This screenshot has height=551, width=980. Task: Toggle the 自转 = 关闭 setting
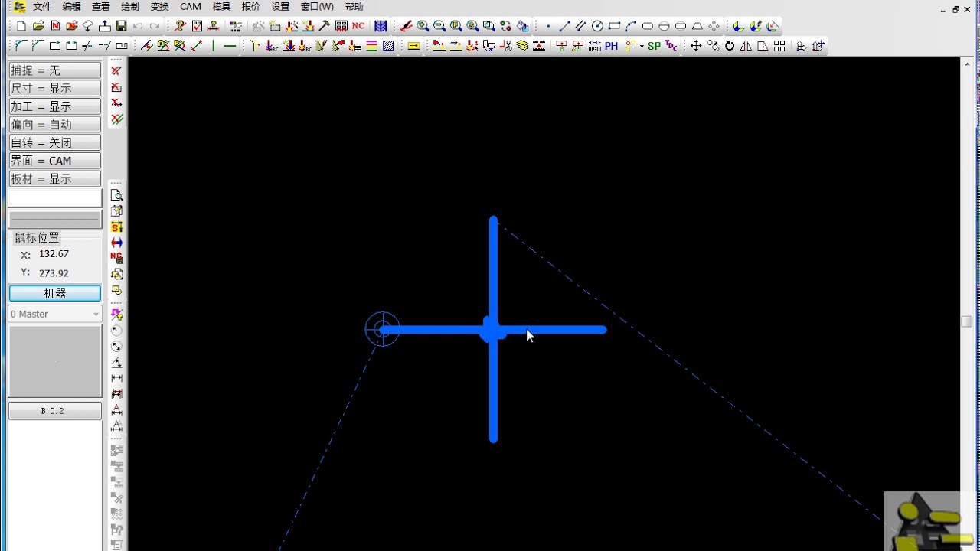tap(55, 142)
